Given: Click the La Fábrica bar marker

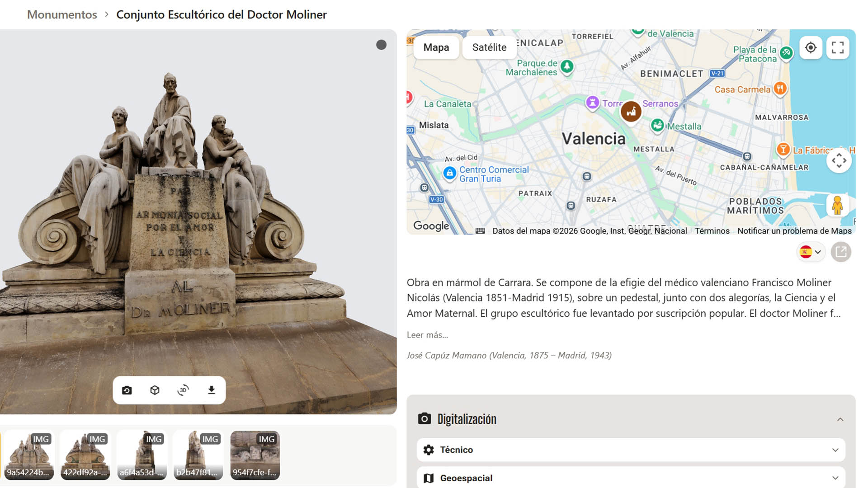Looking at the screenshot, I should 783,150.
